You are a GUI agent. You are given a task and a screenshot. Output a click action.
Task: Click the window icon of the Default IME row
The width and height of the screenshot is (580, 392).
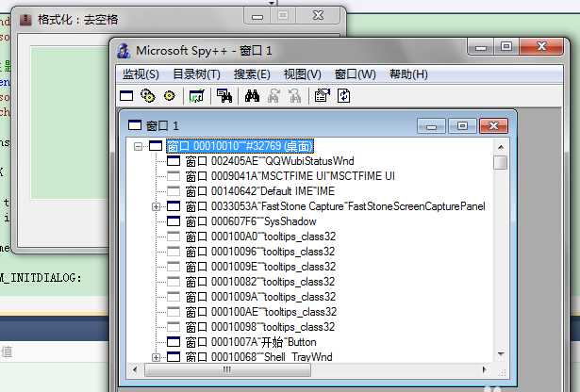(x=174, y=191)
